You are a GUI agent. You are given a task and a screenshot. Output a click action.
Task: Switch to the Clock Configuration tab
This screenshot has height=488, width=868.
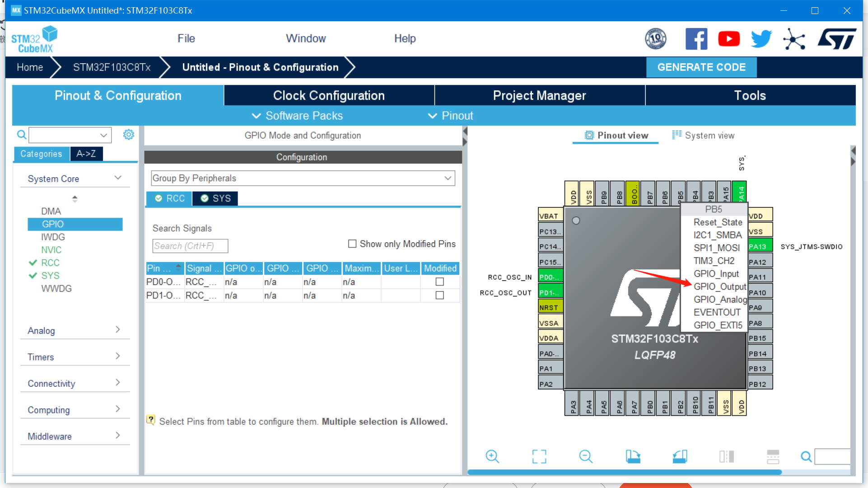[x=329, y=95]
